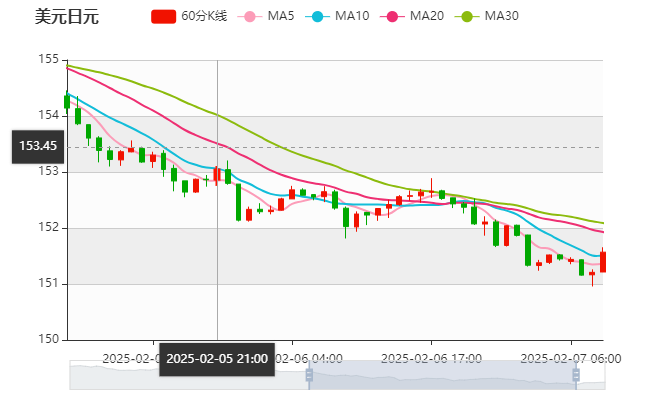Click the first green candlestick at left
This screenshot has height=400, width=670.
67,100
